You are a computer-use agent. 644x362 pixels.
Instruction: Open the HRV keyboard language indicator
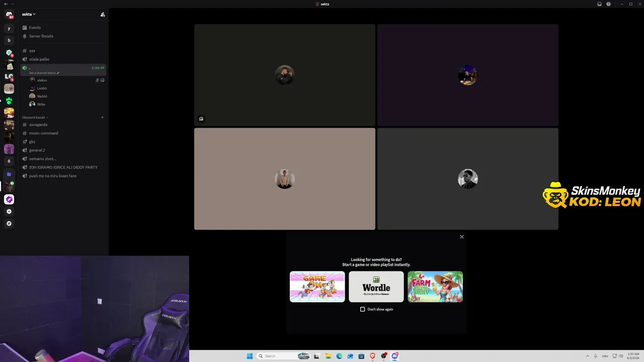click(605, 356)
